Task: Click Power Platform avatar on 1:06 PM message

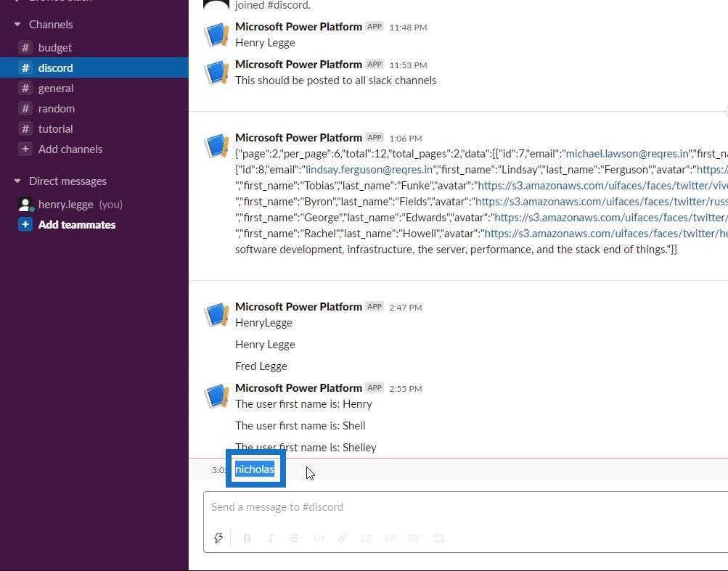Action: tap(217, 146)
